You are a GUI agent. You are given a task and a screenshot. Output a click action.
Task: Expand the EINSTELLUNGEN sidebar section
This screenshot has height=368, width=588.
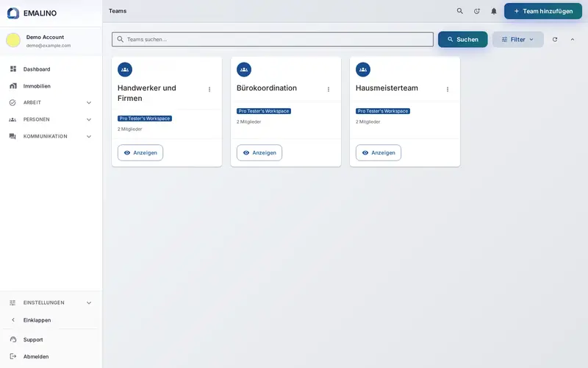coord(51,302)
